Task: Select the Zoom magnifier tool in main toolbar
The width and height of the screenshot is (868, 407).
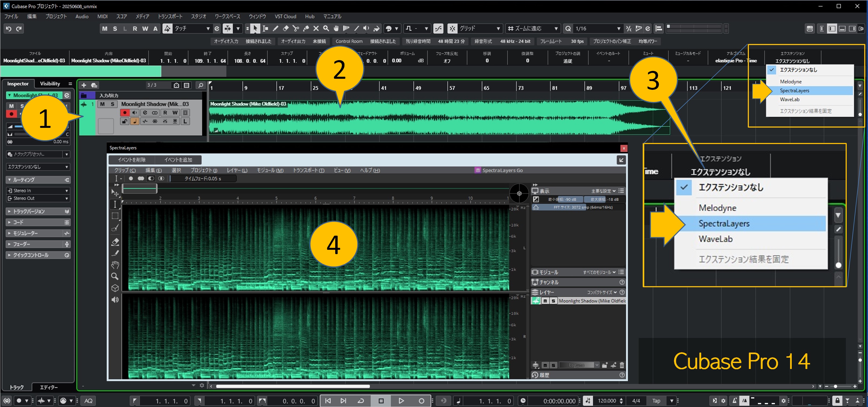Action: pyautogui.click(x=326, y=29)
